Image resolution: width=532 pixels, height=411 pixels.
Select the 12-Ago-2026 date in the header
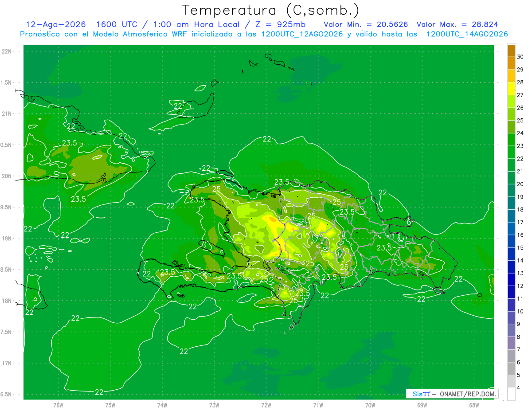56,24
